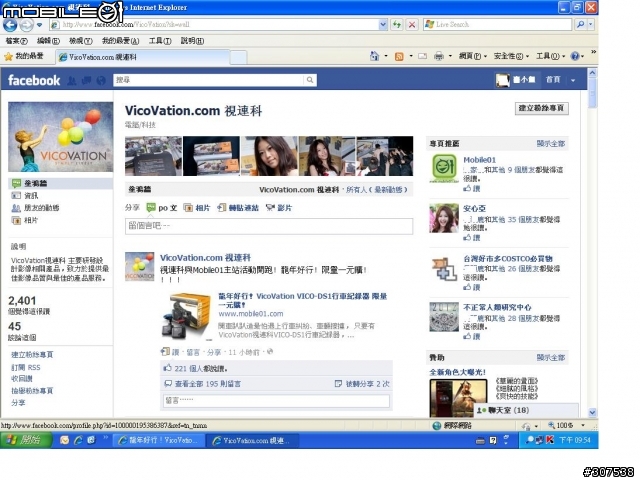The image size is (640, 480).
Task: Click the Print icon in command bar
Action: coord(439,56)
